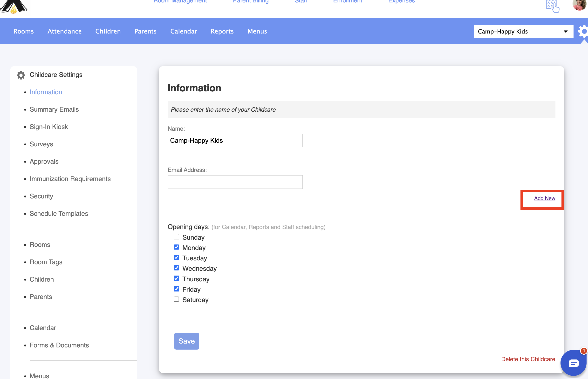Click the dropdown arrow beside Camp-Happy Kids
The width and height of the screenshot is (588, 379).
[565, 32]
